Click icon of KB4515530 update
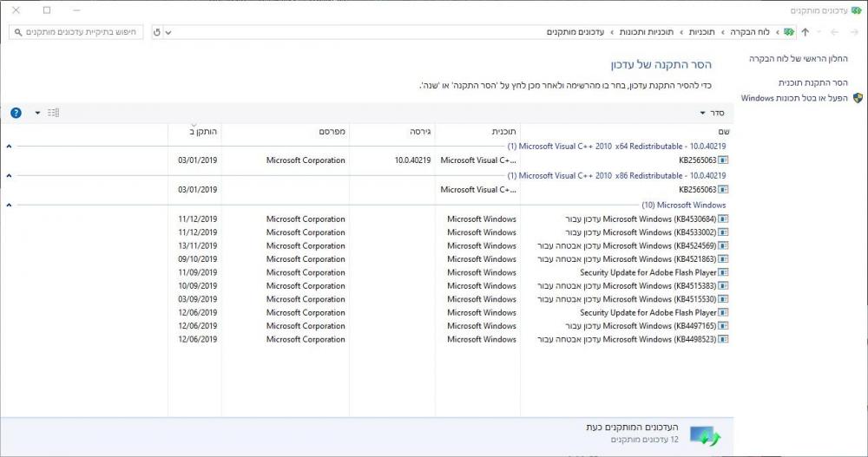The image size is (868, 457). [723, 299]
